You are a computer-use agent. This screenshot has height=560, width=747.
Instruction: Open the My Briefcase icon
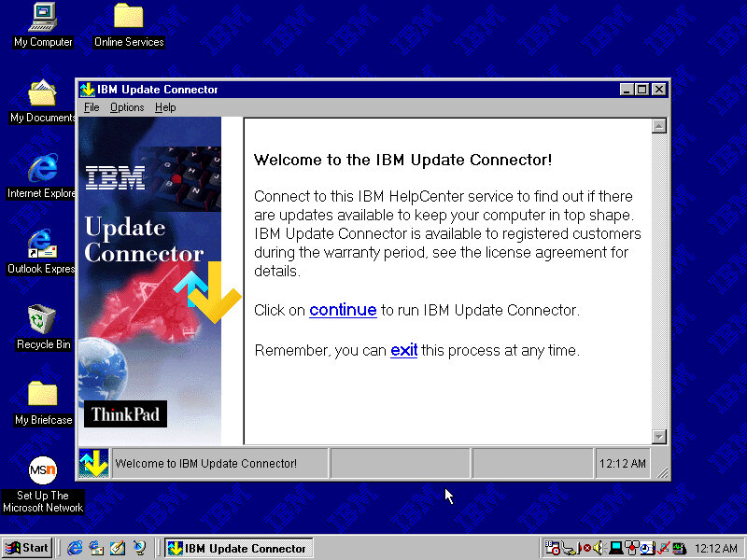point(42,395)
